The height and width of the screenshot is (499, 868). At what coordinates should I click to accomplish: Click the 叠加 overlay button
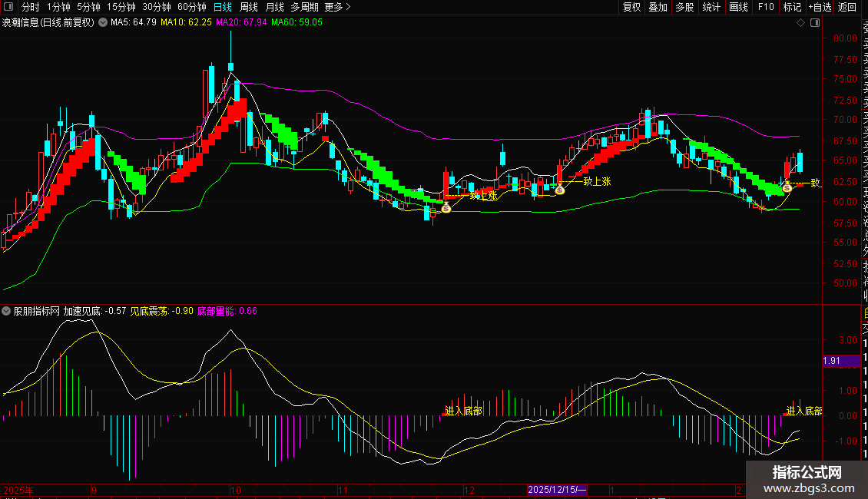(x=658, y=7)
